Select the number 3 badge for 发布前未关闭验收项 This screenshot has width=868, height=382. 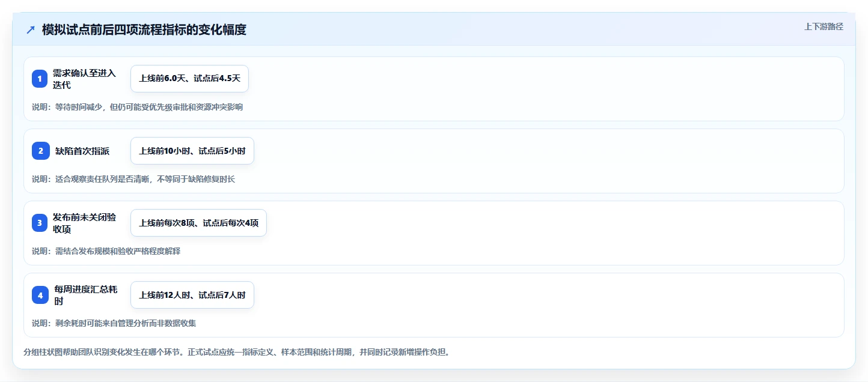pyautogui.click(x=40, y=223)
